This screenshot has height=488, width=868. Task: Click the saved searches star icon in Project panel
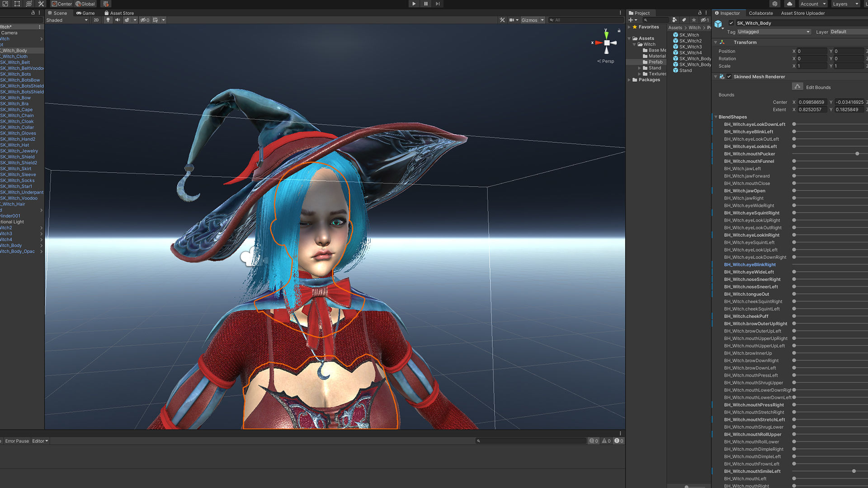pos(695,20)
